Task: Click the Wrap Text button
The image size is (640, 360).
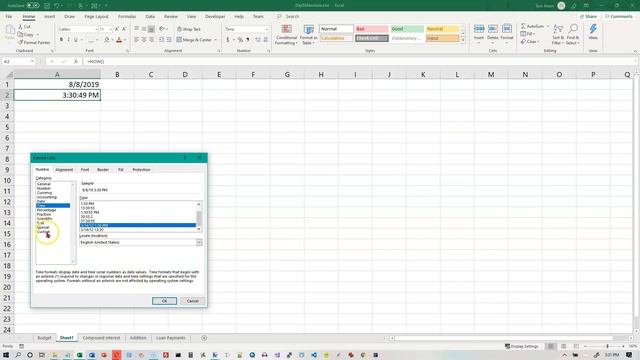Action: pyautogui.click(x=189, y=29)
